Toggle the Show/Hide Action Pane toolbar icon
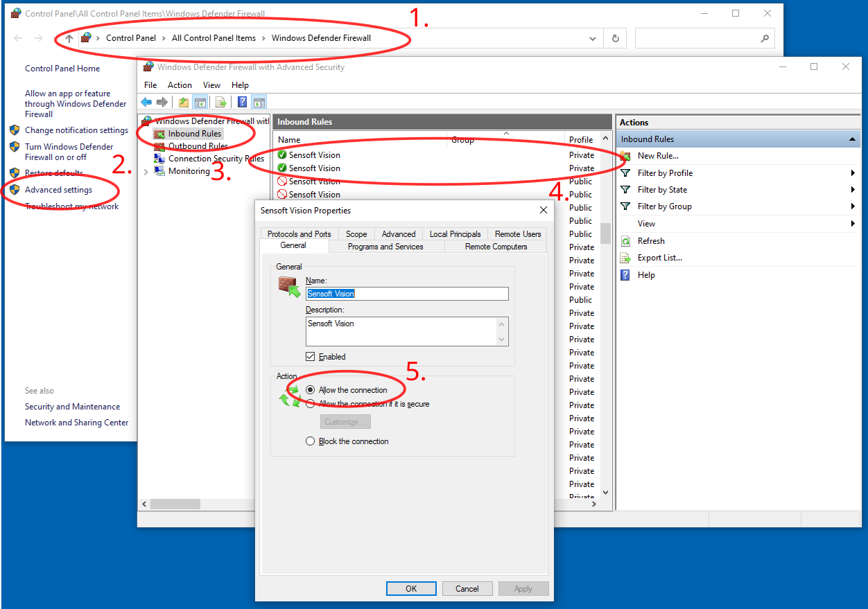The image size is (868, 609). click(259, 103)
